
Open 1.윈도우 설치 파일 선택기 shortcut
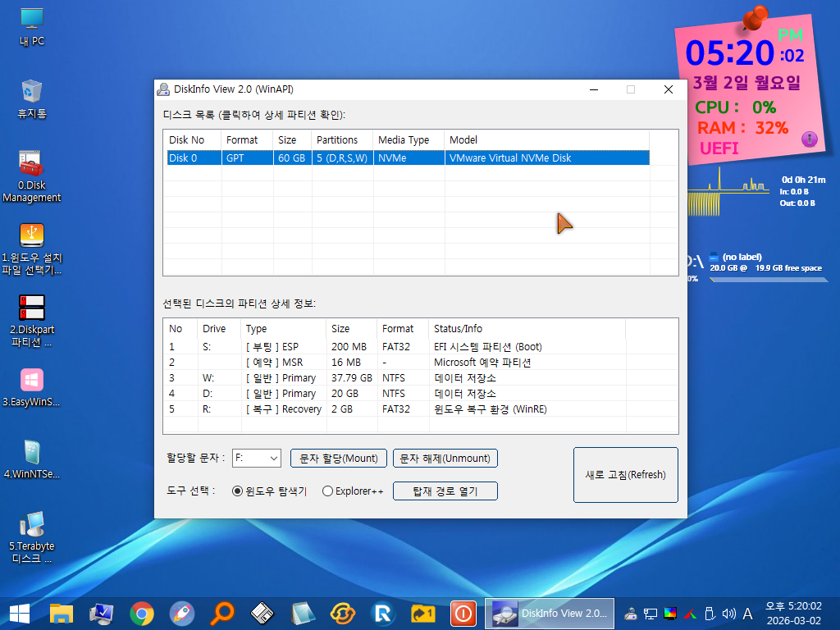(32, 249)
